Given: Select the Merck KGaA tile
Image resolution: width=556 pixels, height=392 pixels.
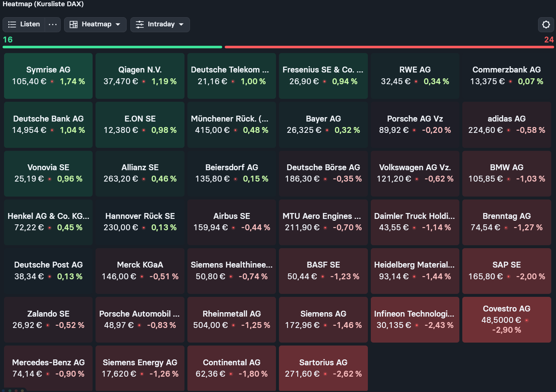Looking at the screenshot, I should point(140,271).
